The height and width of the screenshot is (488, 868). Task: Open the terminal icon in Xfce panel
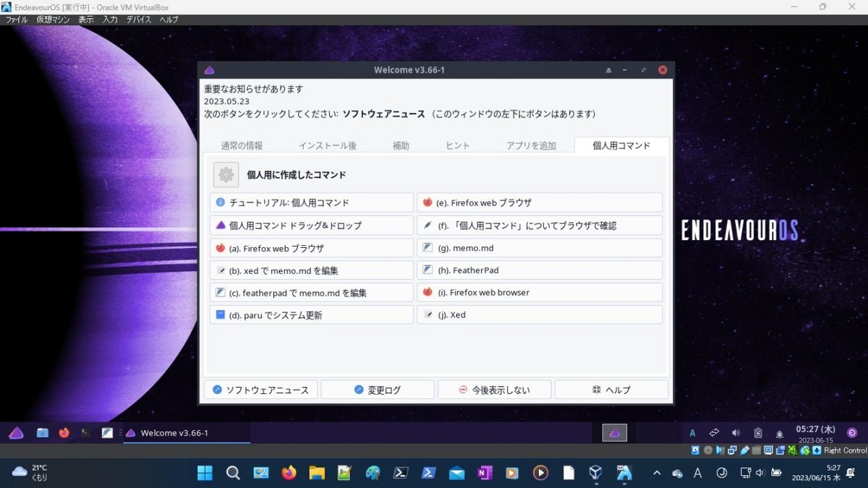pos(85,433)
